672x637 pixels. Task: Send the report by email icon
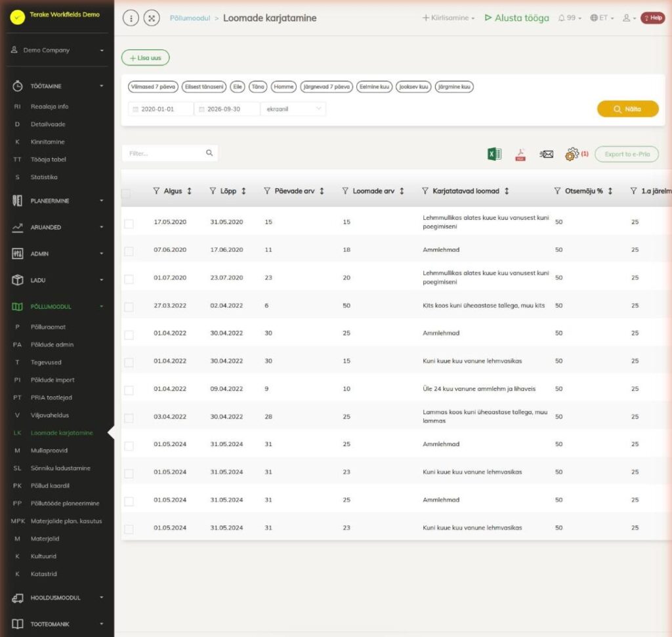pos(546,154)
